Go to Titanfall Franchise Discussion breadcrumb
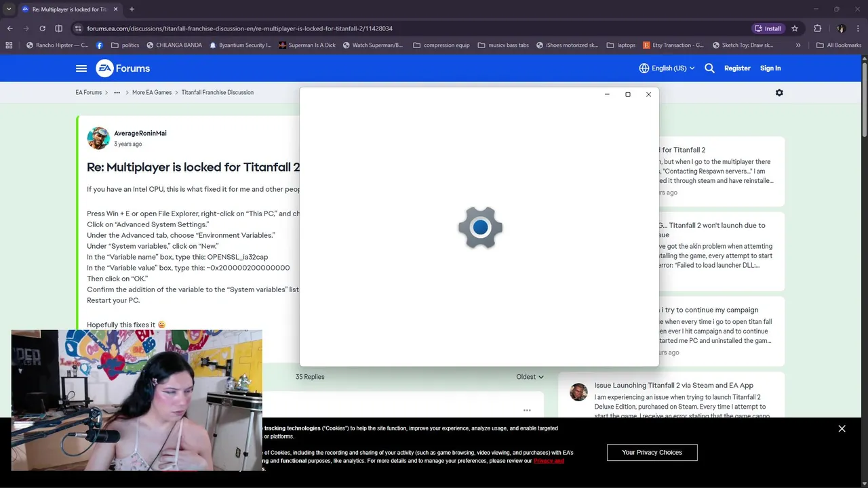This screenshot has width=868, height=488. click(218, 93)
